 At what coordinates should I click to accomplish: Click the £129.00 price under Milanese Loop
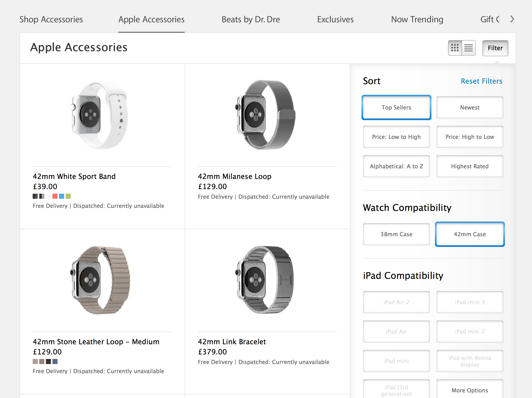[212, 187]
